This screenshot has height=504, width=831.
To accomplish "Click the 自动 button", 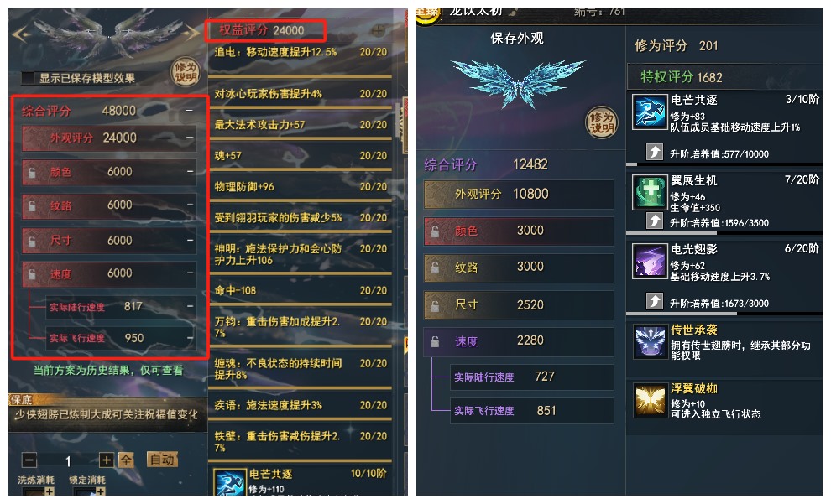I will click(x=162, y=459).
